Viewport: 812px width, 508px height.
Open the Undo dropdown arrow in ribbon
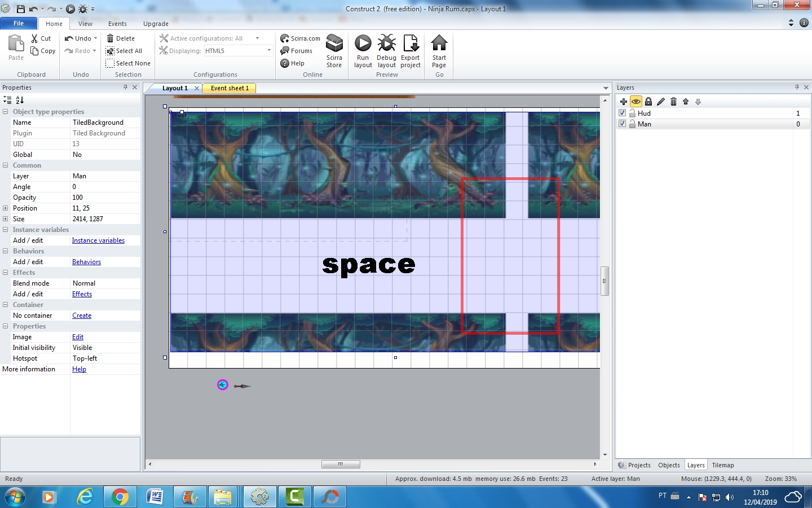(95, 38)
